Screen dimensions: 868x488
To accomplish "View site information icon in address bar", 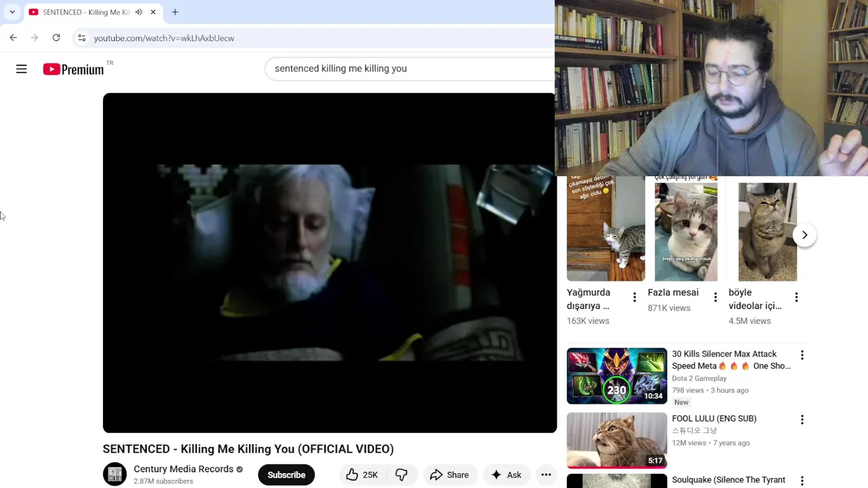I will [x=81, y=38].
